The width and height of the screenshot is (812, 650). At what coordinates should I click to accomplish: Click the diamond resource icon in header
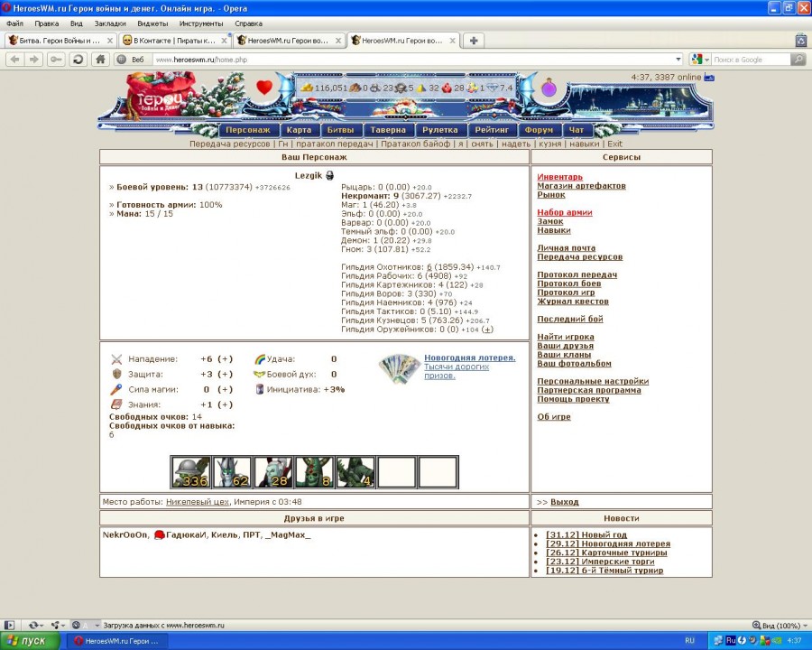[493, 88]
